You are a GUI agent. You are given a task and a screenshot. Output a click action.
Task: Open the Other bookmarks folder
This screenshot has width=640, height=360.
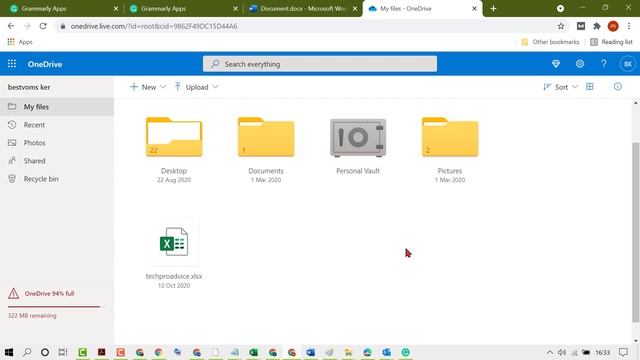[550, 42]
